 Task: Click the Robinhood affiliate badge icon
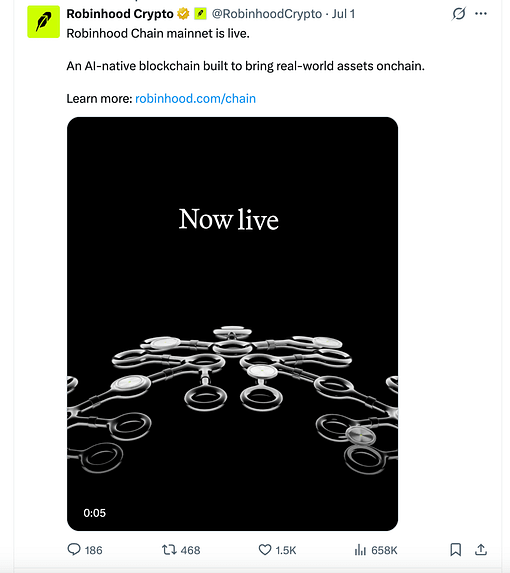click(x=200, y=14)
